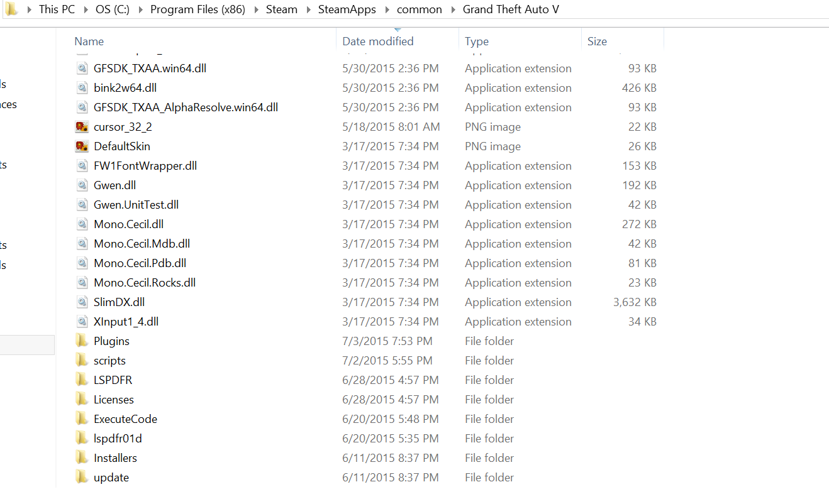Select the FW1FontWrapper.dll file name
This screenshot has height=504, width=829.
(145, 166)
